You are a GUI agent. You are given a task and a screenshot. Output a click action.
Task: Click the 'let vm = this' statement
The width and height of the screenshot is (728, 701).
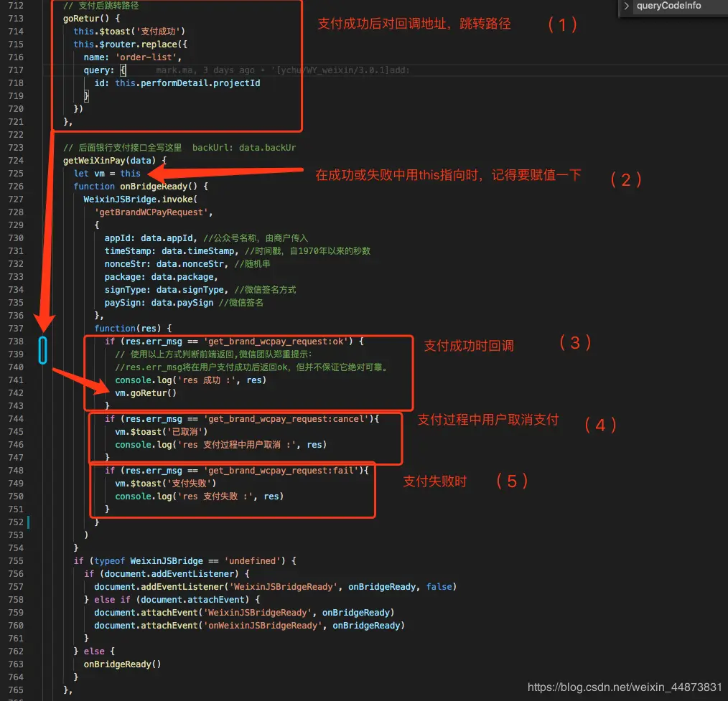point(107,174)
